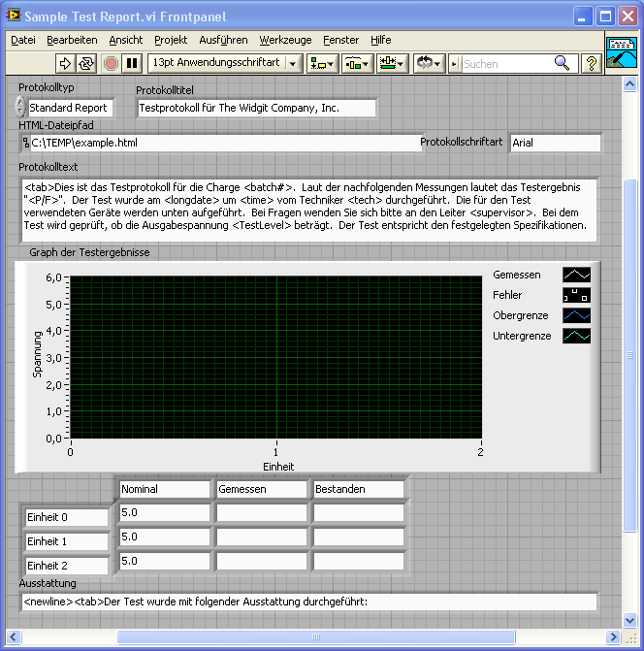Click the Run arrow button

coord(65,63)
